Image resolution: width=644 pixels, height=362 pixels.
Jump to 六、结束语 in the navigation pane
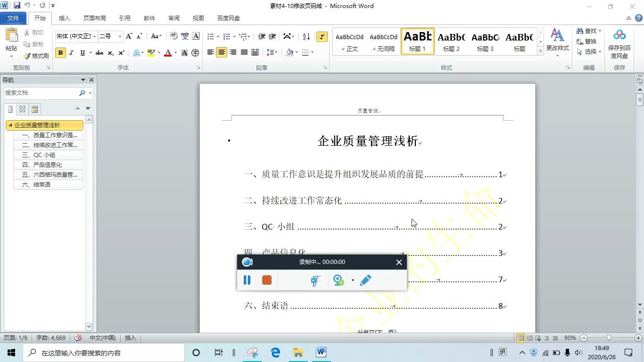click(48, 185)
